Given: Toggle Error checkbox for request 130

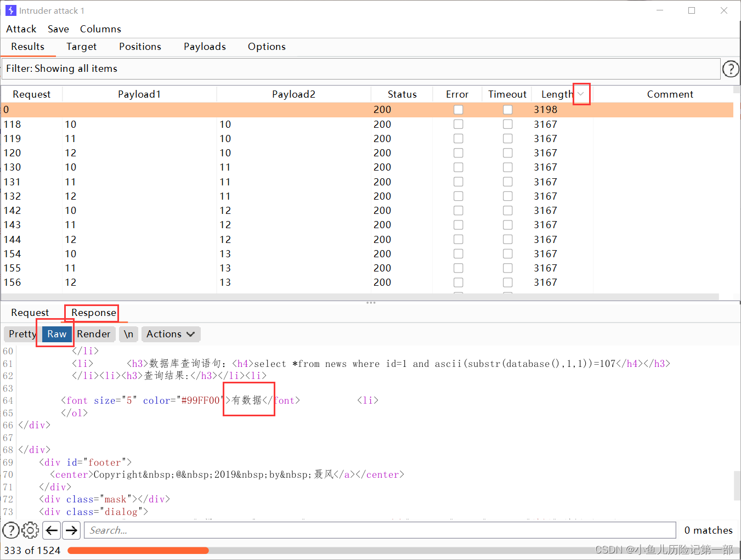Looking at the screenshot, I should [x=458, y=167].
